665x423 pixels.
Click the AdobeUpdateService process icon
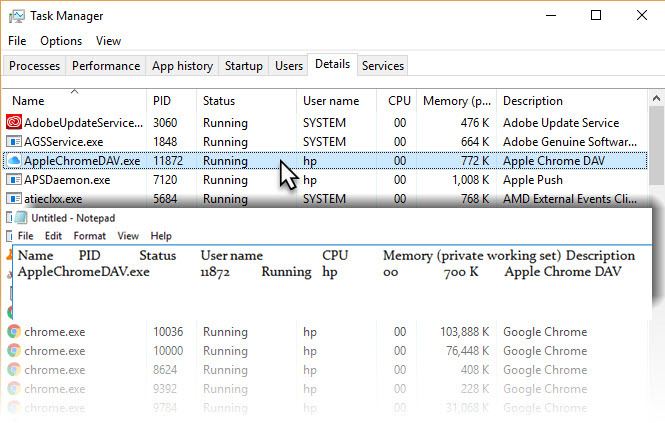(14, 122)
